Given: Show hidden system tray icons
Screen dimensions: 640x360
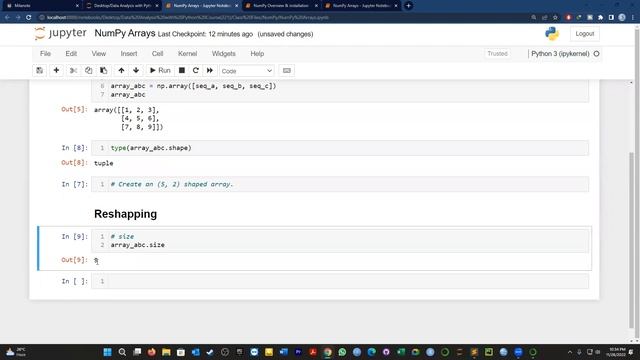Looking at the screenshot, I should (x=570, y=352).
